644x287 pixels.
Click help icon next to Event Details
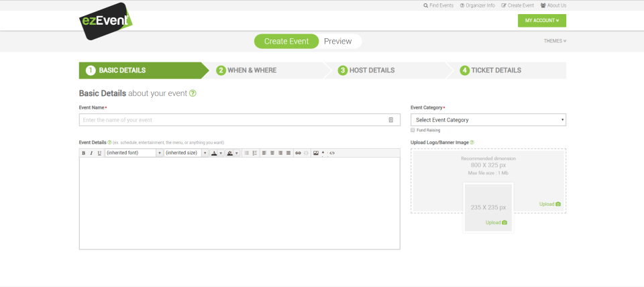point(109,142)
